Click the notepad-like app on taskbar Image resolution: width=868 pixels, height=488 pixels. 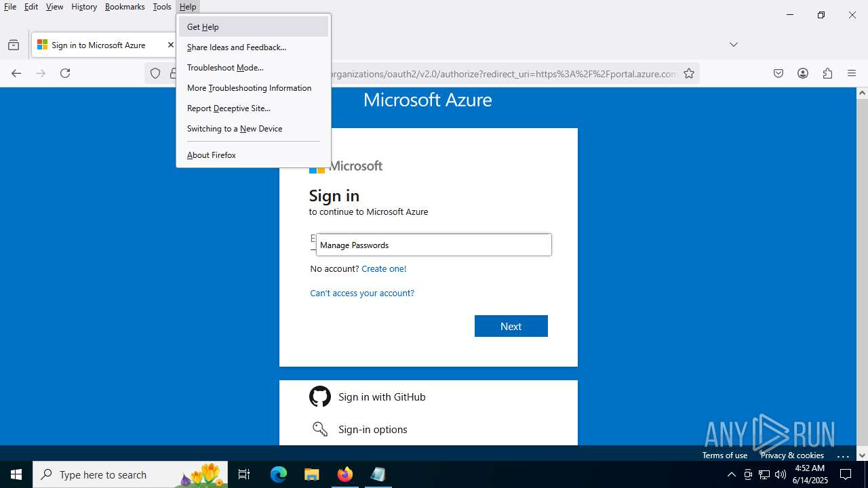(378, 474)
